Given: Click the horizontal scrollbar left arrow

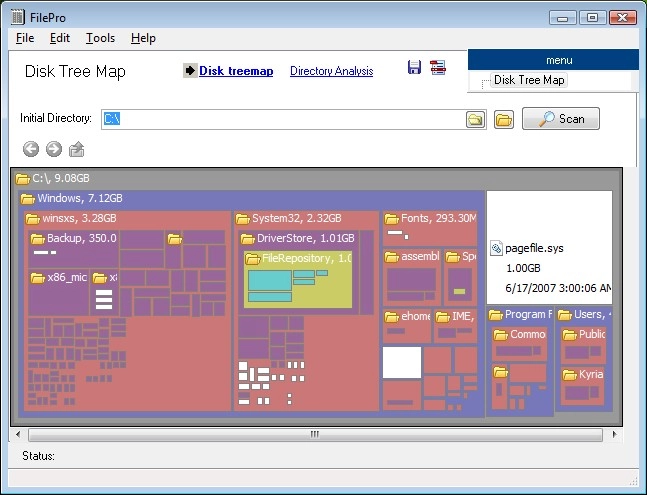Looking at the screenshot, I should pyautogui.click(x=18, y=434).
